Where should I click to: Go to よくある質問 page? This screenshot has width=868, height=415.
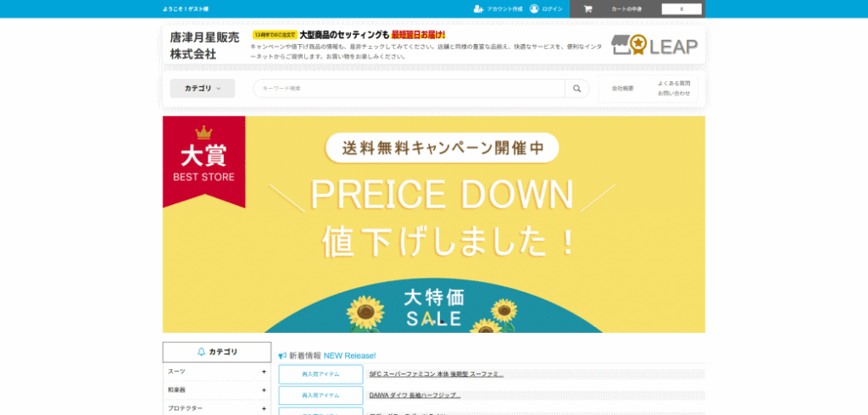[674, 83]
